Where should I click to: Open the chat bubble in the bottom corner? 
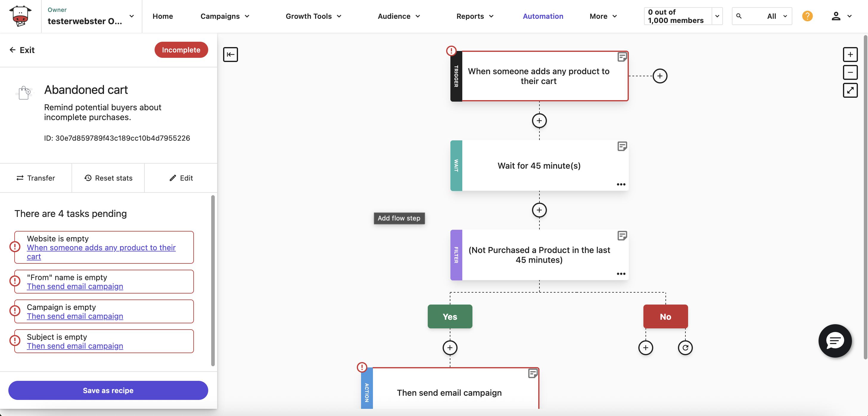tap(835, 341)
